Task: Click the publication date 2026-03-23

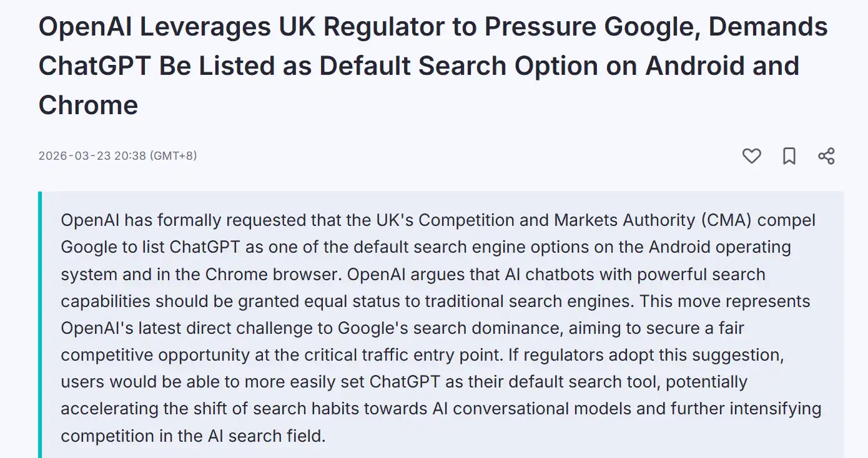Action: click(x=75, y=155)
